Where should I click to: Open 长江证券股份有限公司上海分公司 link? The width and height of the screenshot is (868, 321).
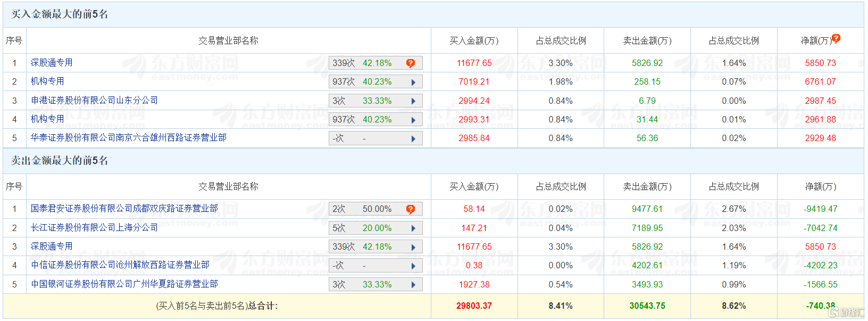pos(94,227)
